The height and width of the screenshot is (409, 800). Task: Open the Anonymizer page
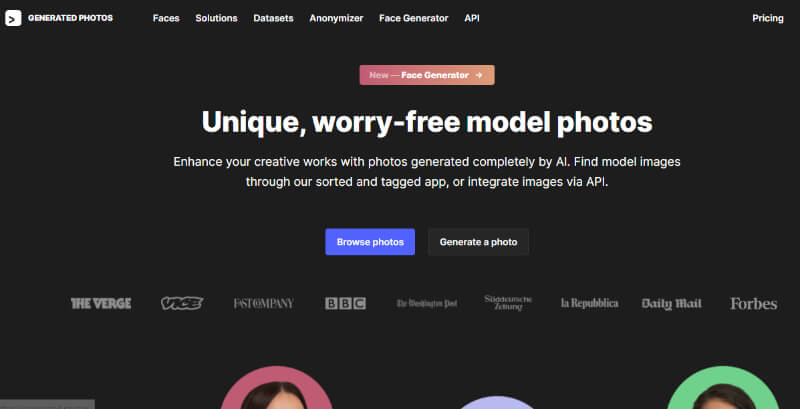[x=336, y=18]
